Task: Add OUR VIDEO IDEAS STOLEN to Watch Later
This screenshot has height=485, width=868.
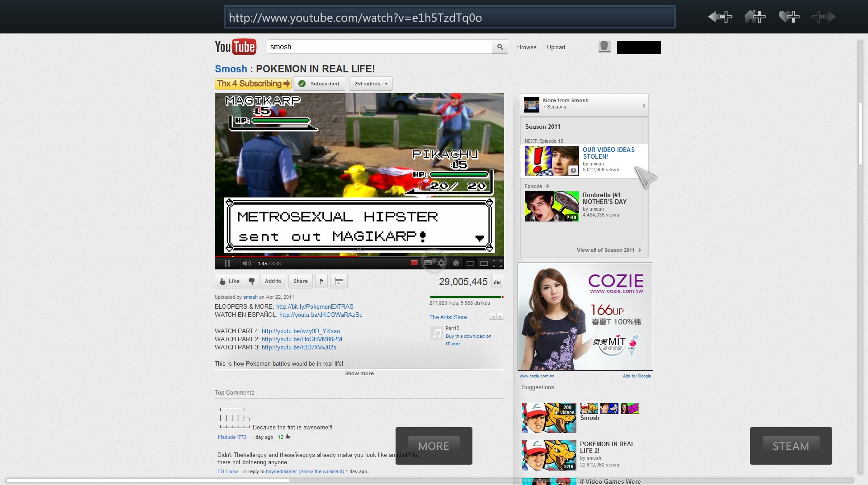Action: tap(573, 170)
